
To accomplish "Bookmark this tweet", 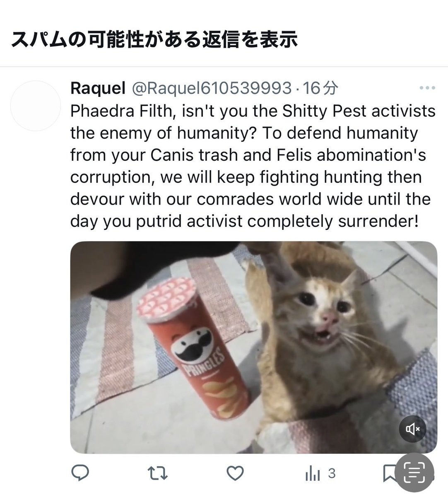I will coord(388,473).
